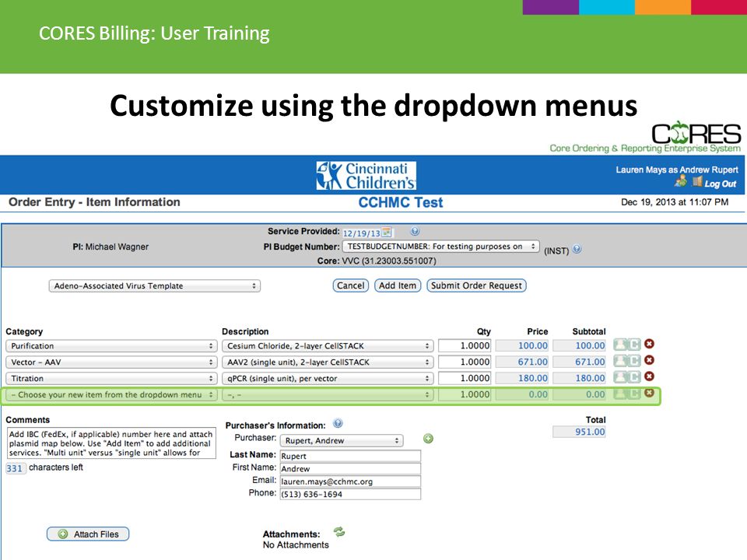
Task: Click the Cancel button
Action: 351,285
